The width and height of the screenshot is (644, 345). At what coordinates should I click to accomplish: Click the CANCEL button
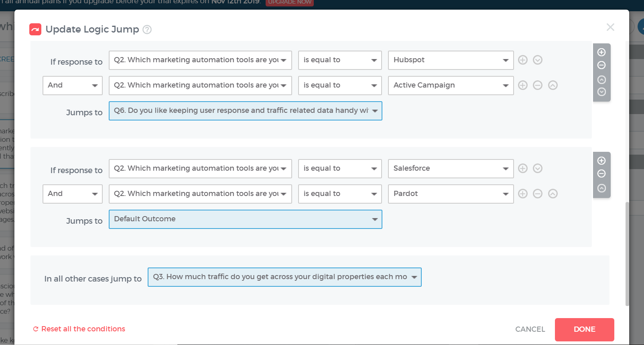click(530, 329)
